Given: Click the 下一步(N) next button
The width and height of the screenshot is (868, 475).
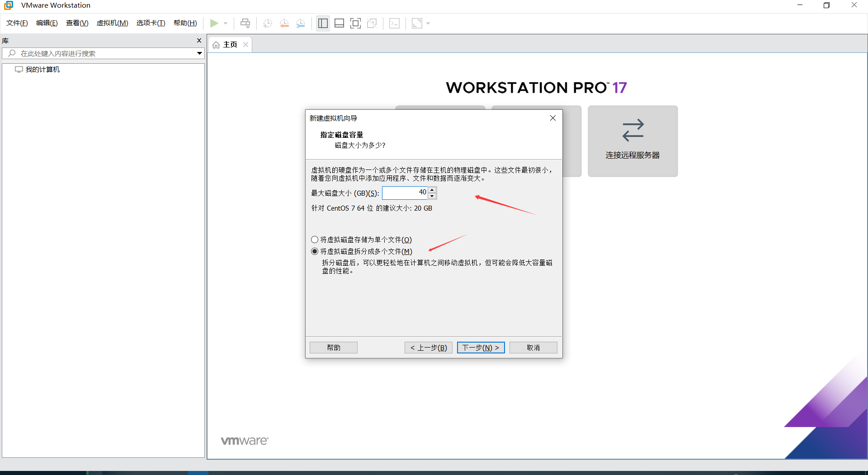Looking at the screenshot, I should click(481, 348).
